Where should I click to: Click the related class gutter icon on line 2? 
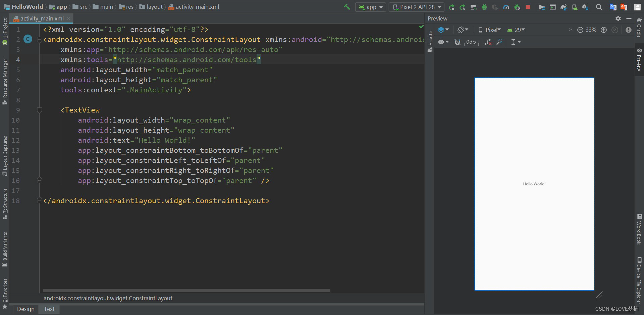pyautogui.click(x=28, y=39)
